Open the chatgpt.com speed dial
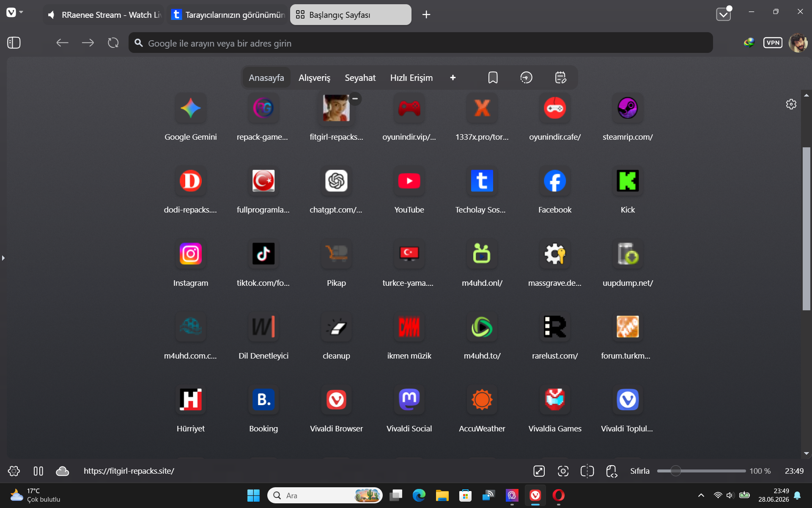This screenshot has width=812, height=508. [336, 181]
